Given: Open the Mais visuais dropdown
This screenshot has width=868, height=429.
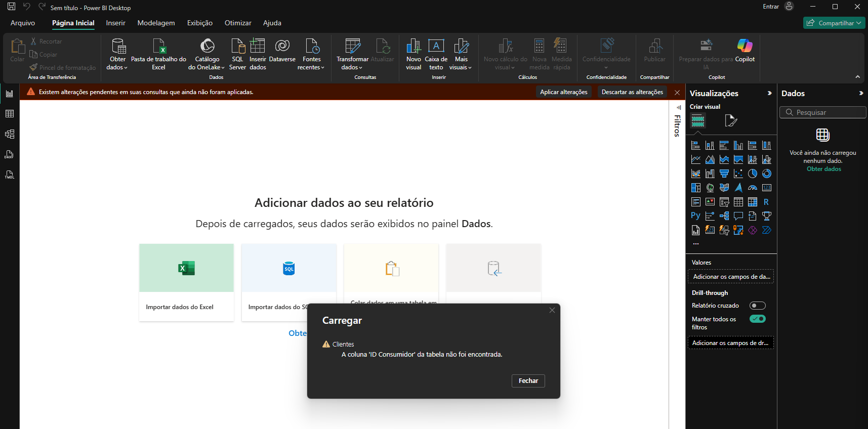Looking at the screenshot, I should [461, 63].
